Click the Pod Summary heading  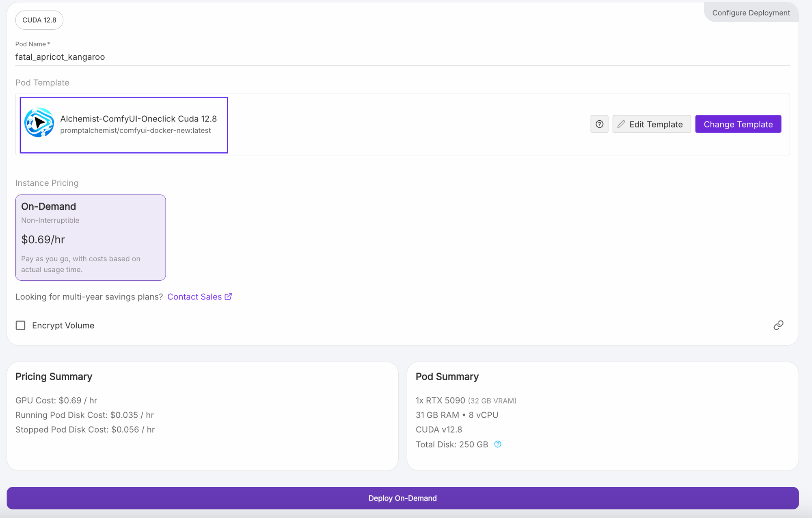pyautogui.click(x=447, y=377)
